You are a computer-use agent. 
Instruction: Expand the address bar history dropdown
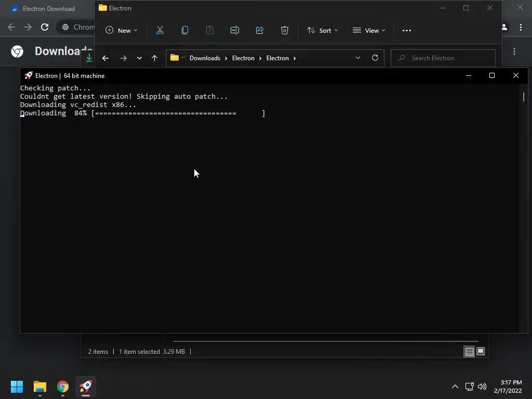click(x=357, y=58)
